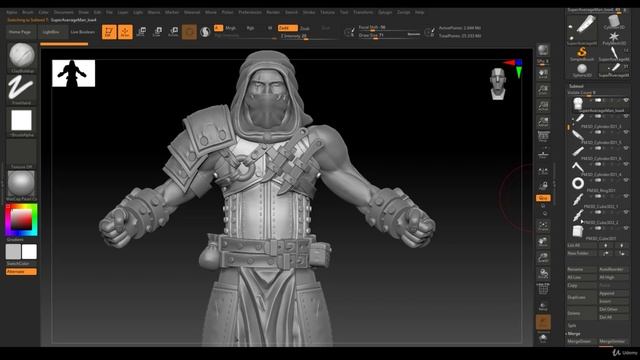Select the Cylinder3D tool thumbnail
This screenshot has height=360, width=640.
pyautogui.click(x=613, y=22)
